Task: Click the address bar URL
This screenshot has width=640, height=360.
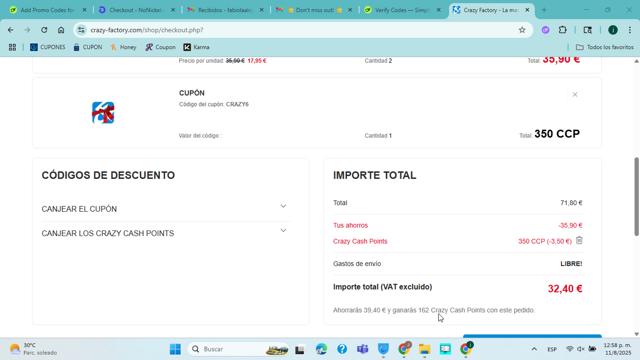Action: [147, 30]
